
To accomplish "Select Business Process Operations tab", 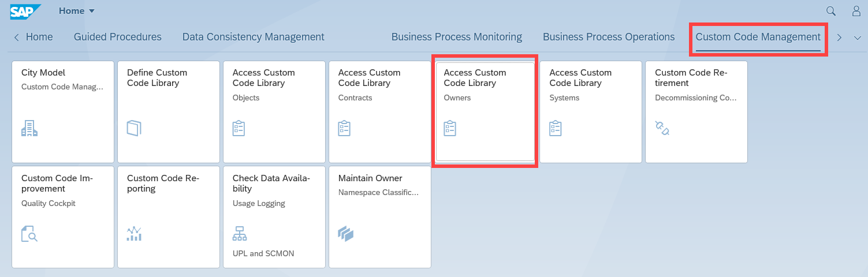I will (x=609, y=37).
